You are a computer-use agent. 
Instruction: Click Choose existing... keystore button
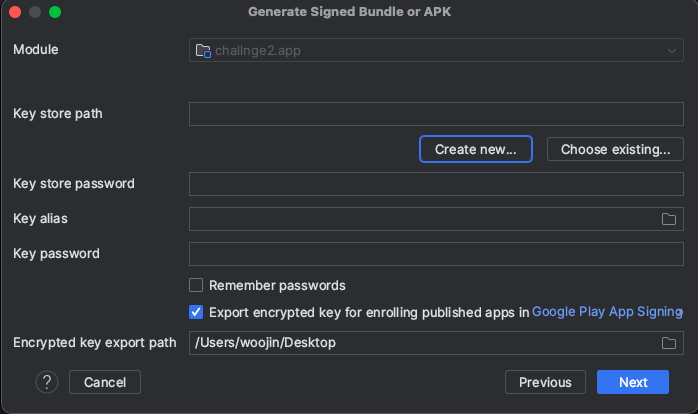pyautogui.click(x=615, y=149)
